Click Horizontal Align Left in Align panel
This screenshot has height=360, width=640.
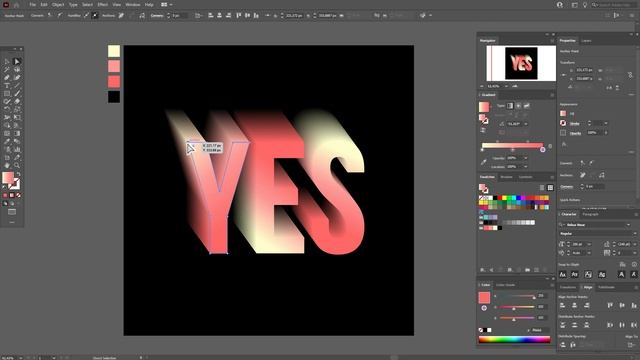(x=562, y=305)
